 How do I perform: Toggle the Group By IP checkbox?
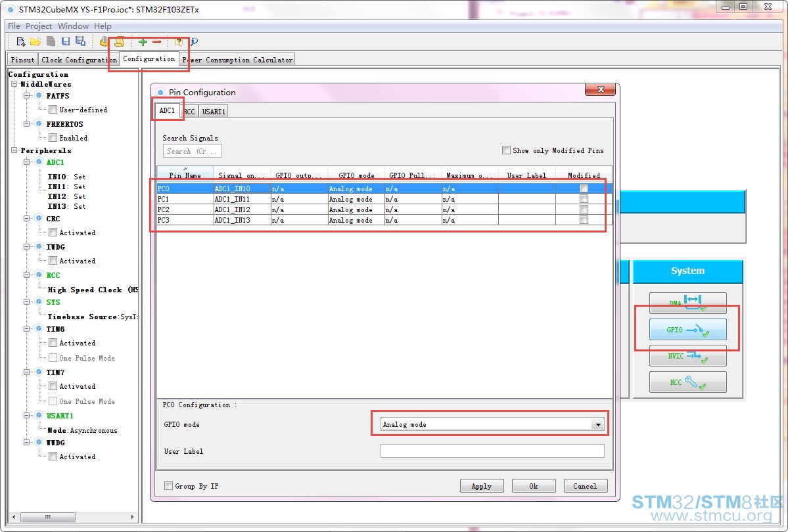(x=168, y=486)
